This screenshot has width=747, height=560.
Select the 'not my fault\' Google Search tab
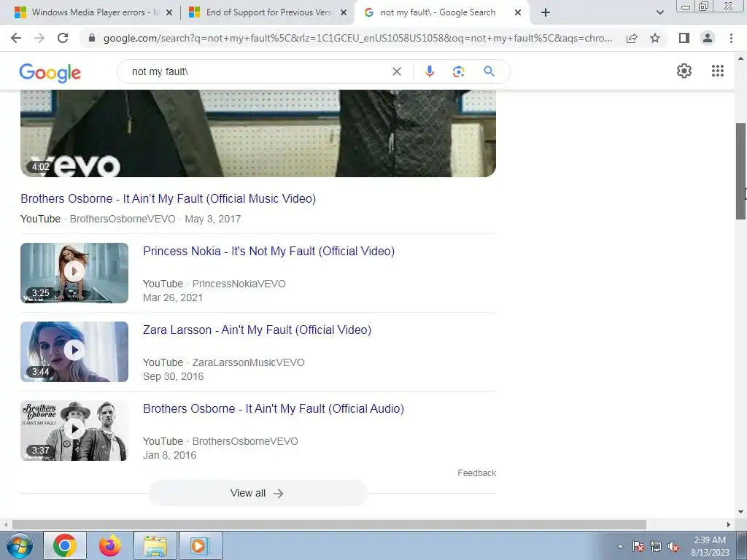pos(438,12)
